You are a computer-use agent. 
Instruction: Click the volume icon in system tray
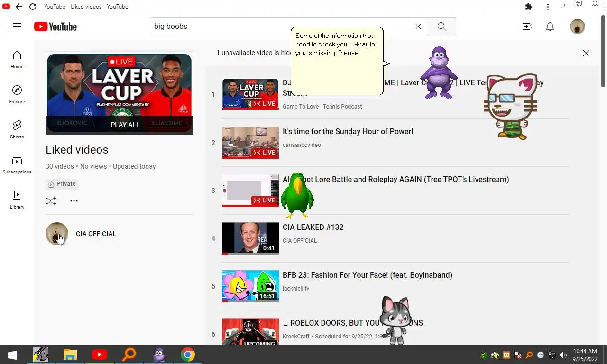tap(563, 355)
